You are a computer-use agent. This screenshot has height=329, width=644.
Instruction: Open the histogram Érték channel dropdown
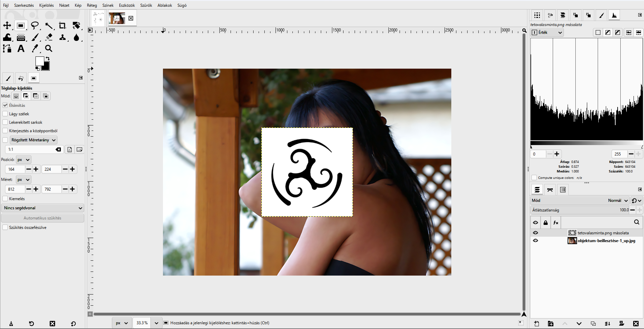(x=547, y=32)
